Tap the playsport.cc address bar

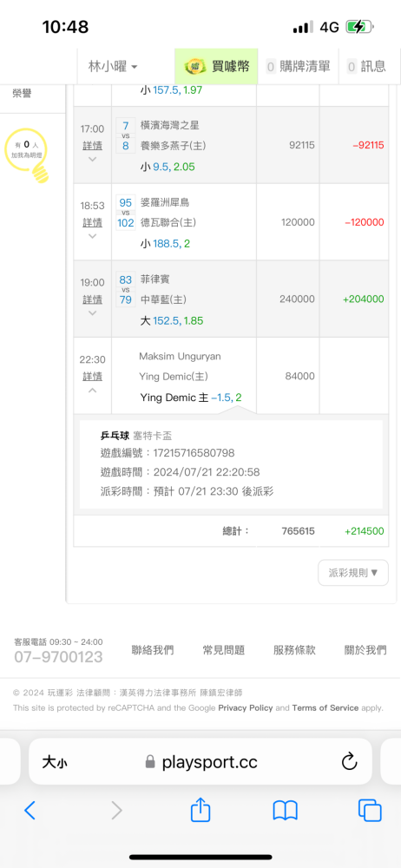[x=200, y=762]
